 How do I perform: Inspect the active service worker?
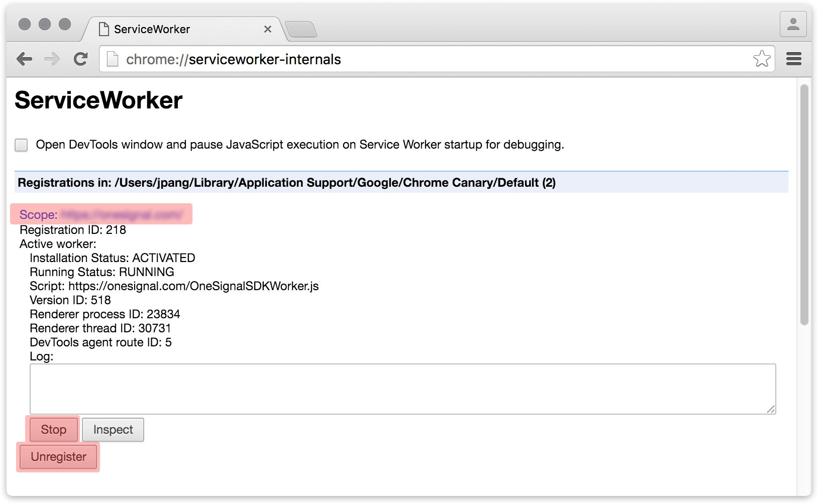[113, 430]
